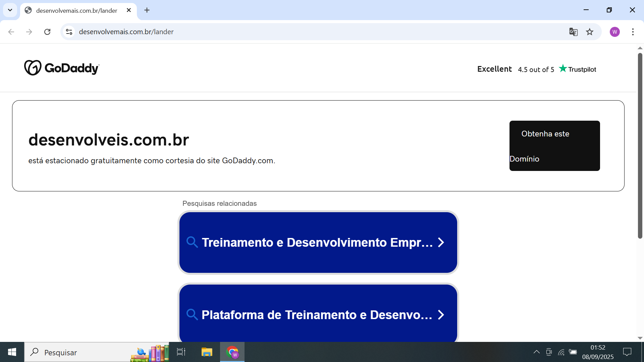Viewport: 644px width, 362px height.
Task: Open File Explorer from taskbar
Action: pyautogui.click(x=207, y=352)
